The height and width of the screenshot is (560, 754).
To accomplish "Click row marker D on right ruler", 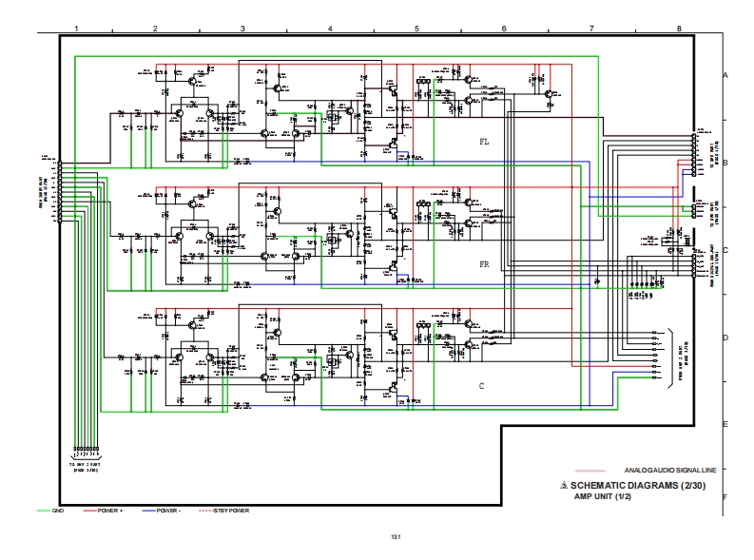I will [725, 338].
